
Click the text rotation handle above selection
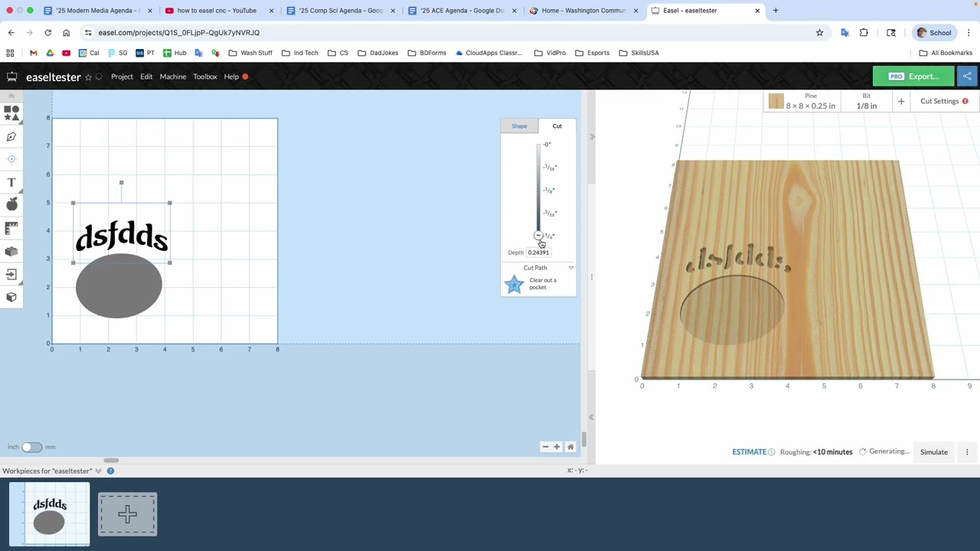point(121,183)
